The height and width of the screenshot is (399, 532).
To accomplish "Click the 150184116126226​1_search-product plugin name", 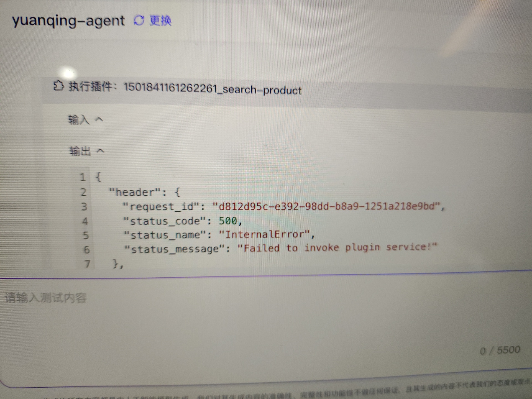I will 213,89.
